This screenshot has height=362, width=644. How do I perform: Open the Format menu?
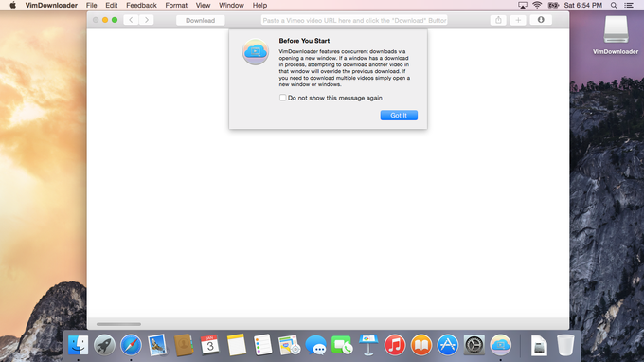point(176,6)
